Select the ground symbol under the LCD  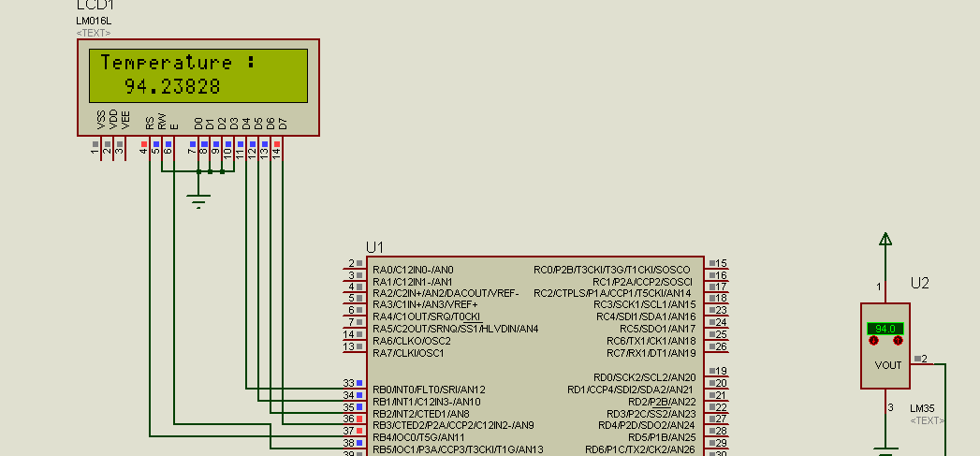(x=198, y=200)
